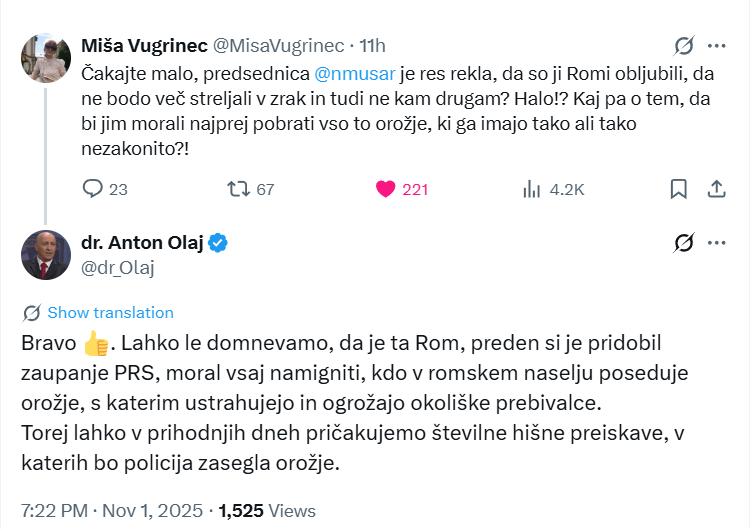Like Miša Vugrinec's tweet with heart
Image resolution: width=756 pixels, height=529 pixels.
click(x=385, y=189)
